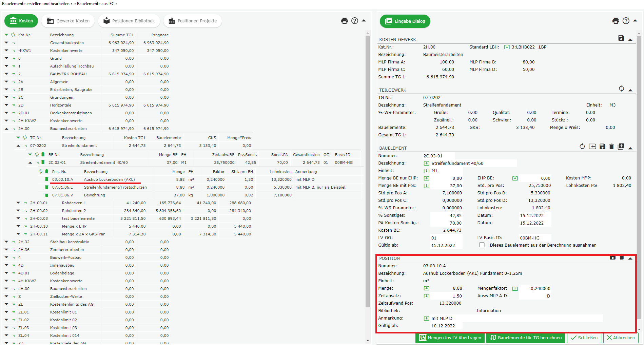This screenshot has height=345, width=644.
Task: Open the Positionen Bibliothek tab
Action: [x=129, y=21]
